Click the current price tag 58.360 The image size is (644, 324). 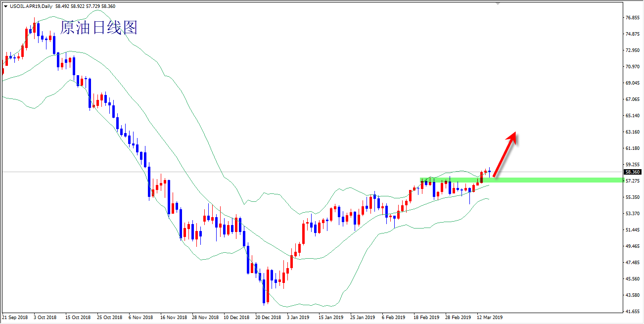pos(633,172)
